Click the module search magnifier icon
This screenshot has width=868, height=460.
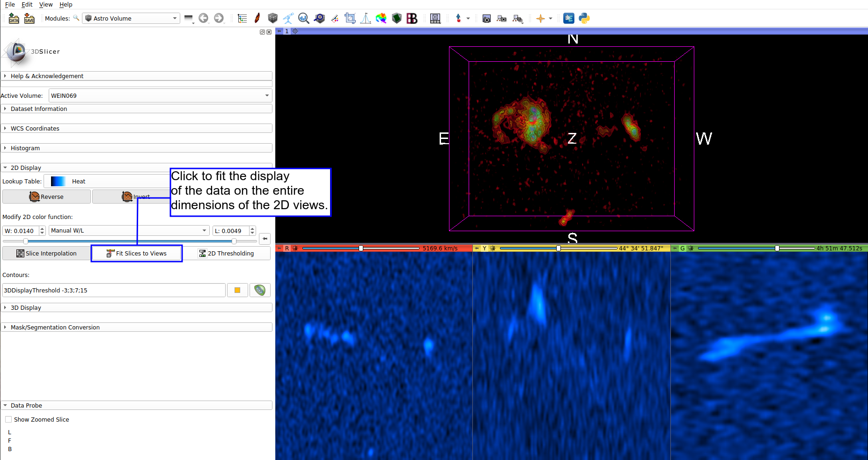click(76, 18)
